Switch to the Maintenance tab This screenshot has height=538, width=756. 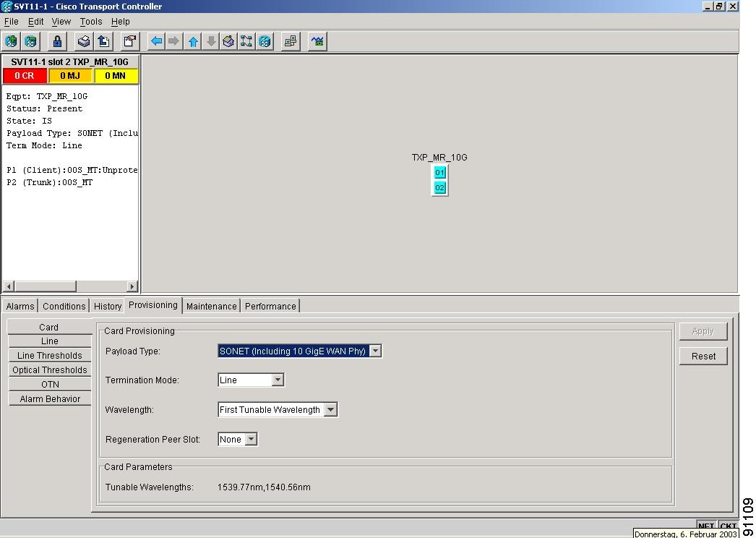[x=211, y=307]
